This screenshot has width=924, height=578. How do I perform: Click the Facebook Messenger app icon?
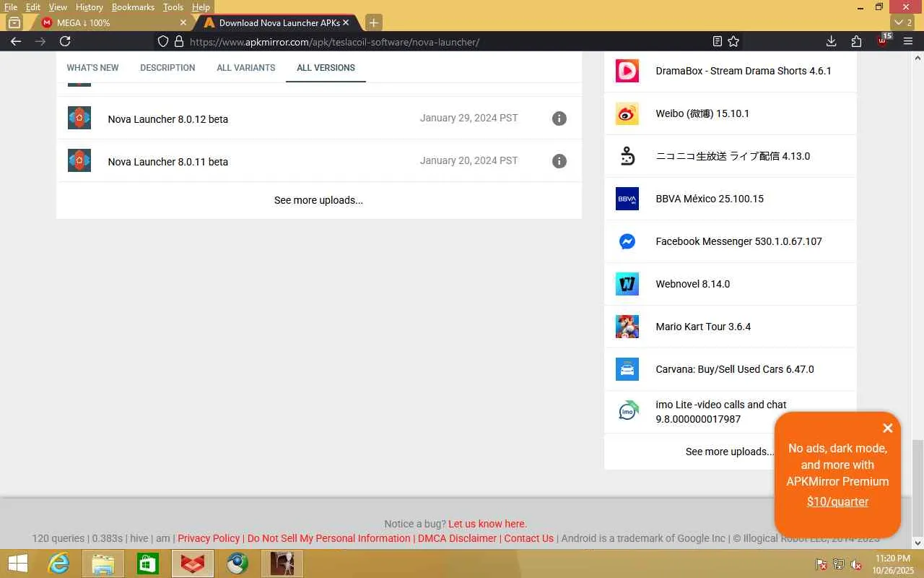tap(627, 241)
